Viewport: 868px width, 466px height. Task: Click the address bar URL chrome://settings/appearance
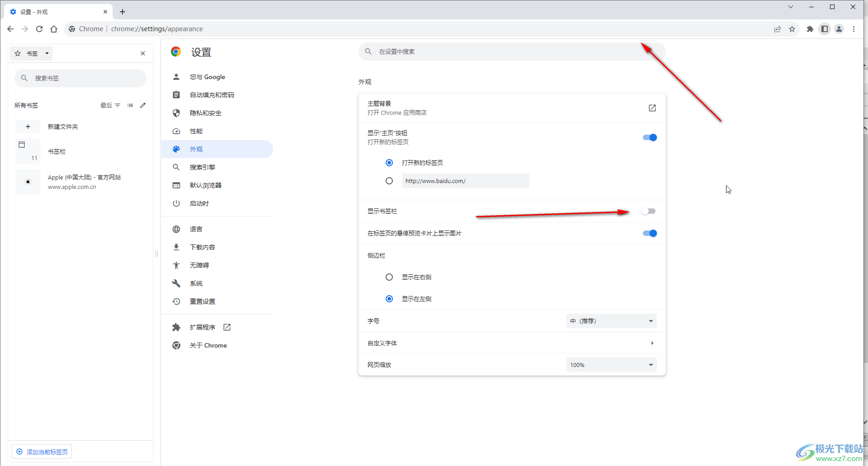tap(157, 29)
